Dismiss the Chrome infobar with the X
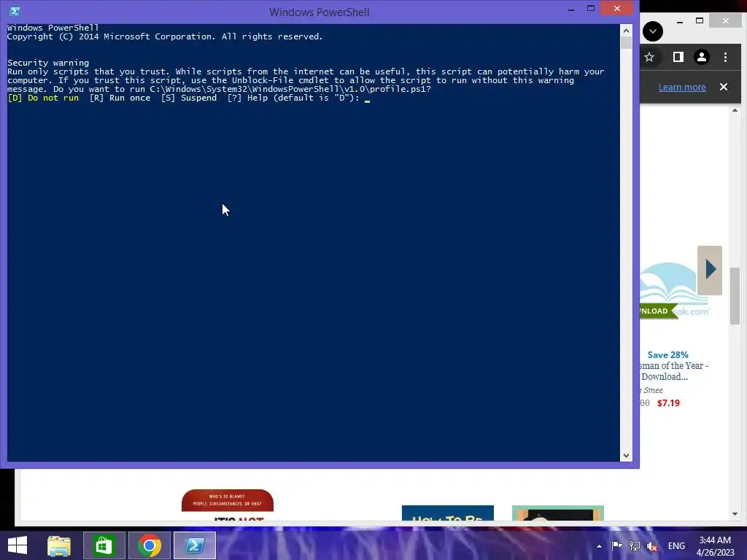The width and height of the screenshot is (747, 560). click(x=724, y=87)
